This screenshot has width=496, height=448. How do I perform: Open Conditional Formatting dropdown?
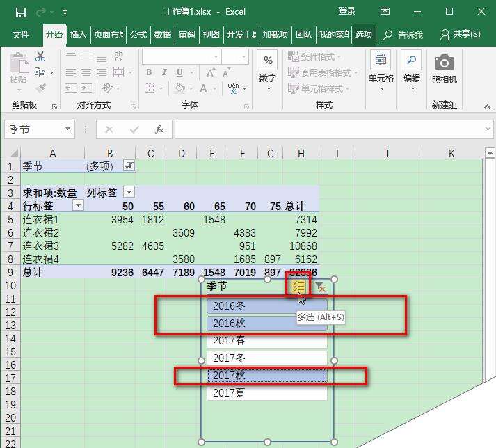[314, 56]
